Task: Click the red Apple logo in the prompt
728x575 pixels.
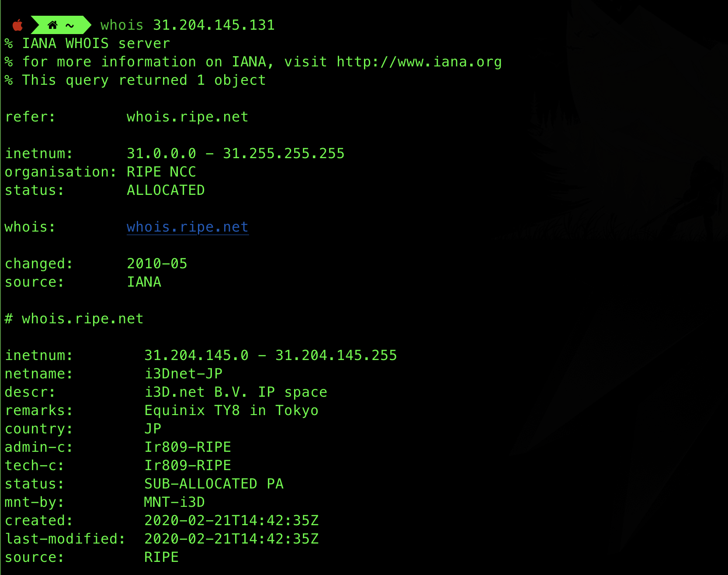Action: (x=18, y=25)
